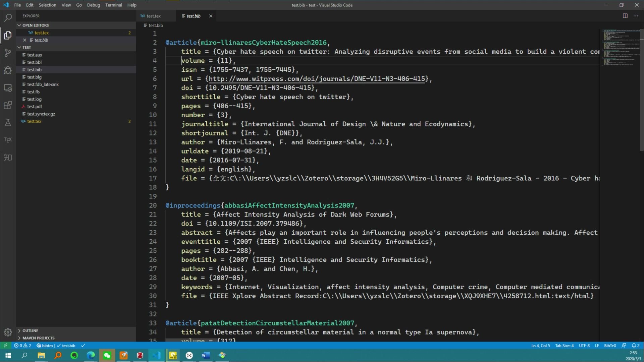Image resolution: width=644 pixels, height=362 pixels.
Task: Expand the MAVEN PROJECTS section
Action: [38, 338]
